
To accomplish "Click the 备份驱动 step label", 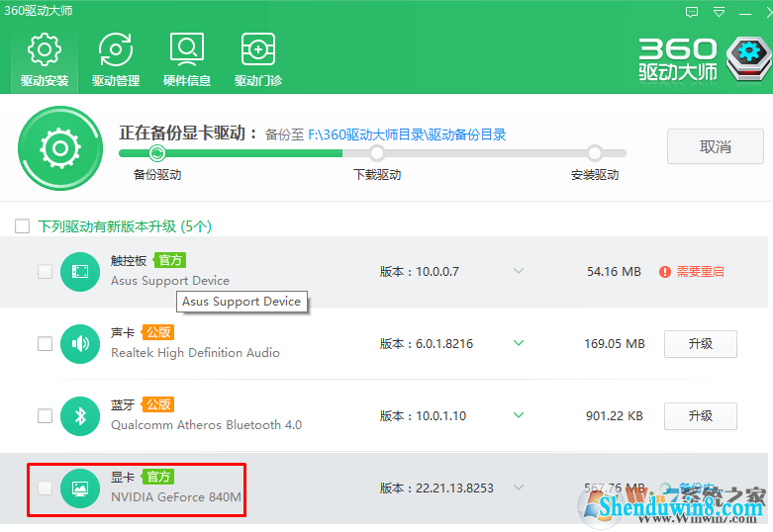I will [x=157, y=175].
